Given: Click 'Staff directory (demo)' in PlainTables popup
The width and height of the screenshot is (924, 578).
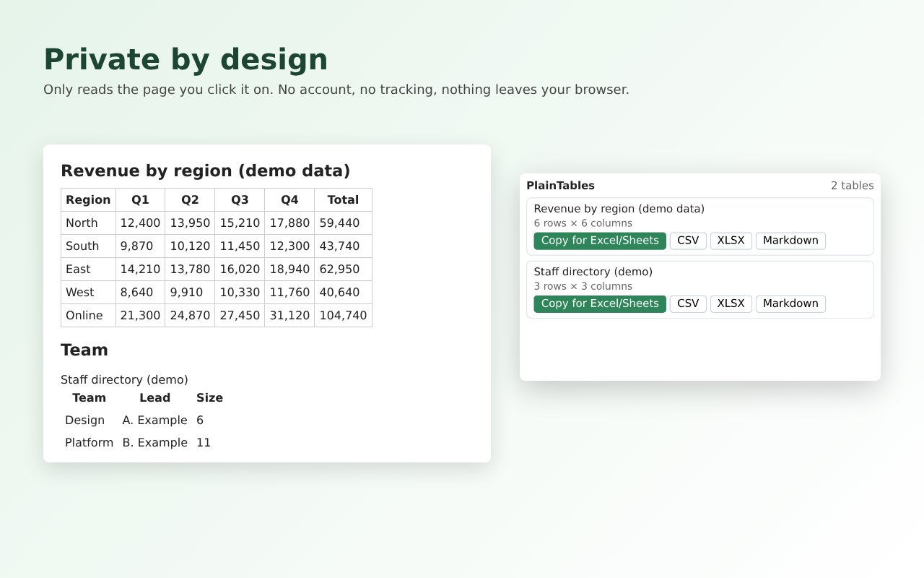Looking at the screenshot, I should pyautogui.click(x=593, y=272).
